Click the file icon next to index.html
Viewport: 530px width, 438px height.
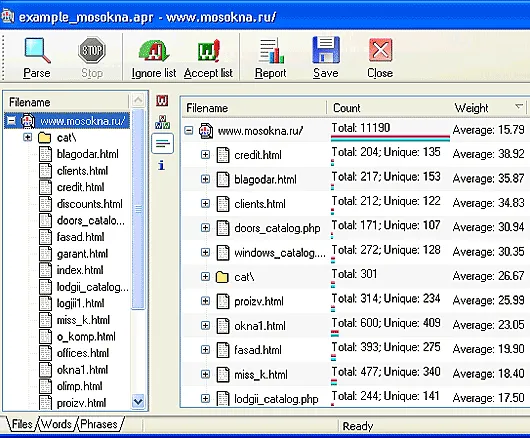pyautogui.click(x=45, y=270)
